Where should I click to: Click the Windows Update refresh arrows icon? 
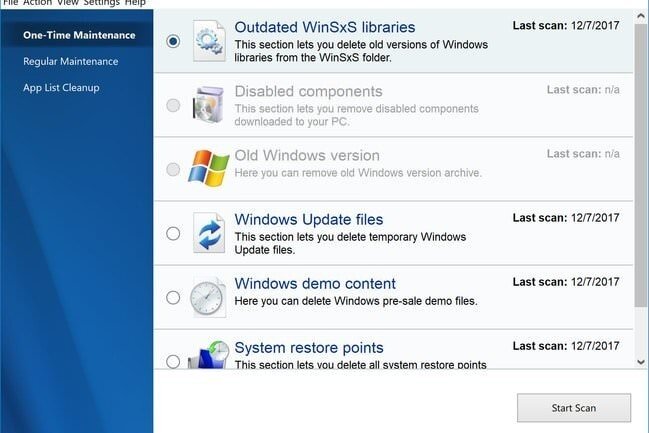[x=209, y=233]
